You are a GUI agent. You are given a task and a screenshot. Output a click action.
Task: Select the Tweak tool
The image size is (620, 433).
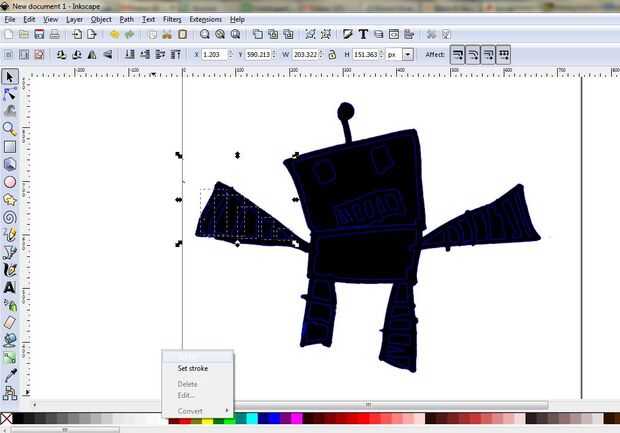[x=10, y=111]
